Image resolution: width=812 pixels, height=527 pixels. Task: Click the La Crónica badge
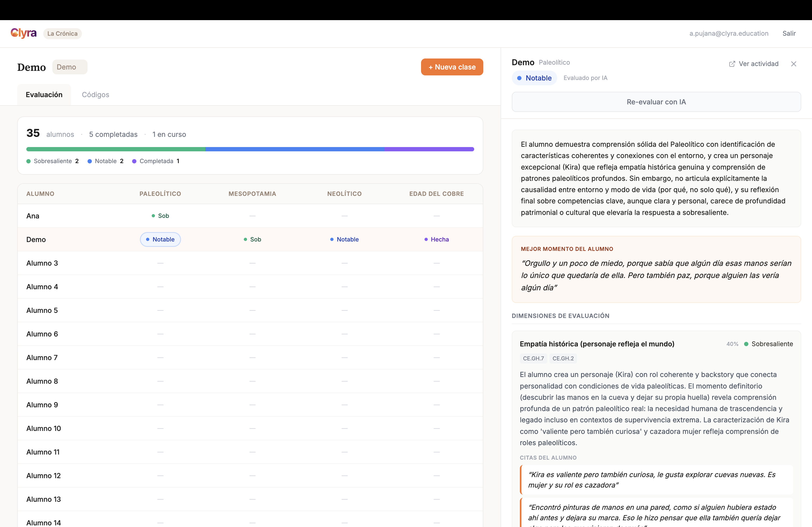63,33
